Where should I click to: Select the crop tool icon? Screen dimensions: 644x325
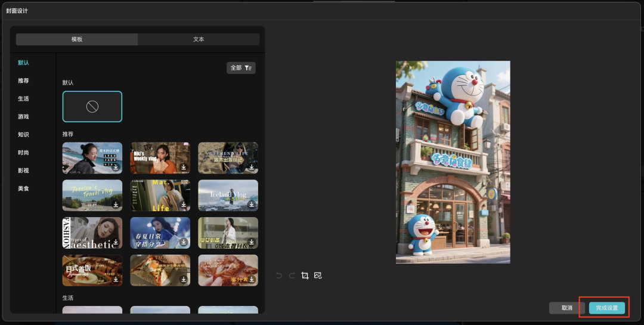tap(305, 276)
